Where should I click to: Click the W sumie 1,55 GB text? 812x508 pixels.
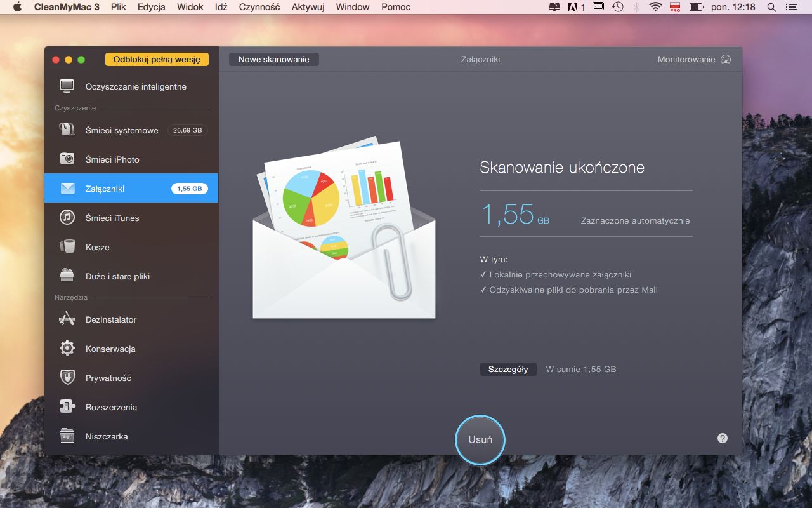click(x=581, y=369)
